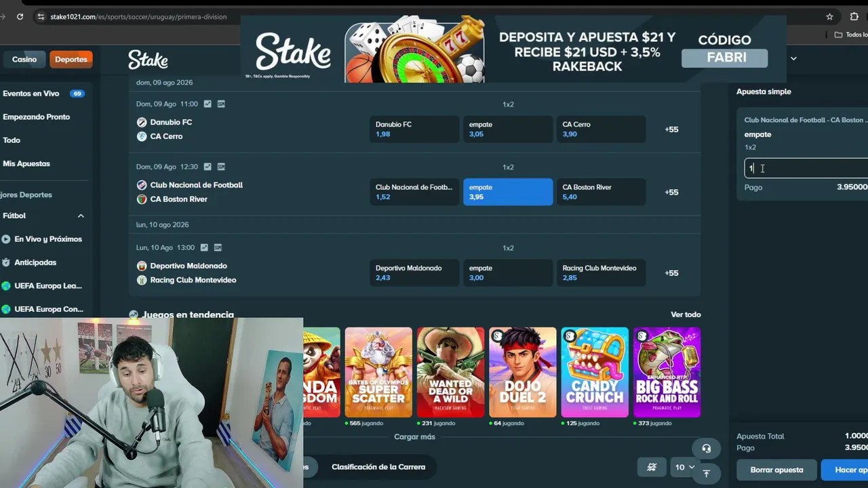This screenshot has height=488, width=868.
Task: Open the statistics chart icon for Danubio FC match
Action: (208, 104)
